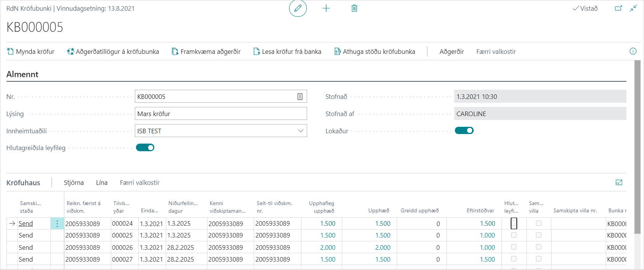Click the Lýsing text field
This screenshot has height=270, width=644.
pyautogui.click(x=221, y=114)
